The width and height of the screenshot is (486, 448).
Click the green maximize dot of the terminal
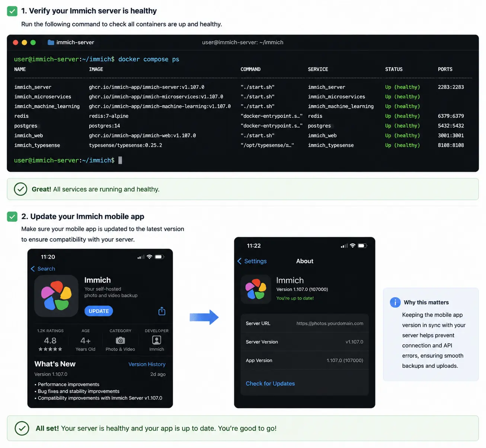pyautogui.click(x=33, y=42)
